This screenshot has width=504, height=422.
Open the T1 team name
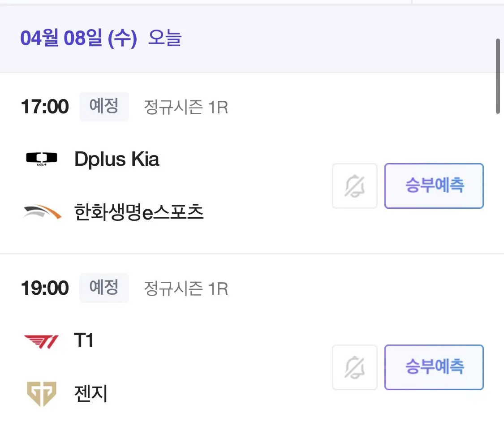pos(84,341)
